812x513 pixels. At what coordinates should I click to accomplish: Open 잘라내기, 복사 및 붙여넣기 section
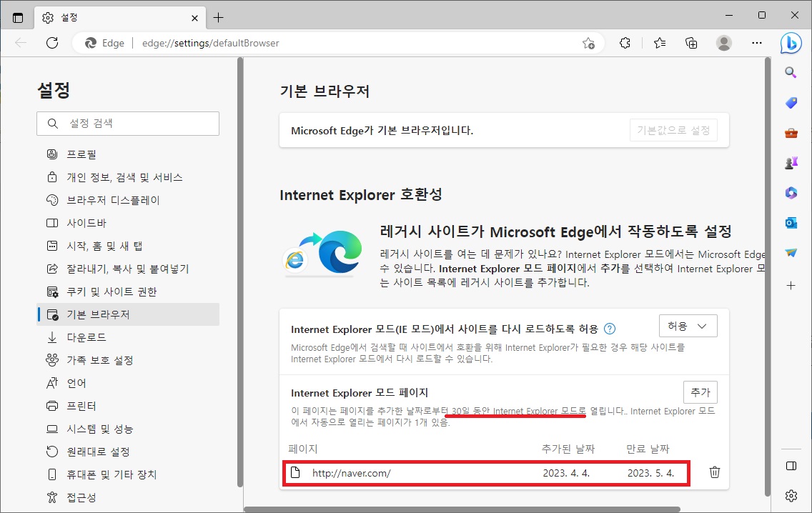click(x=128, y=269)
